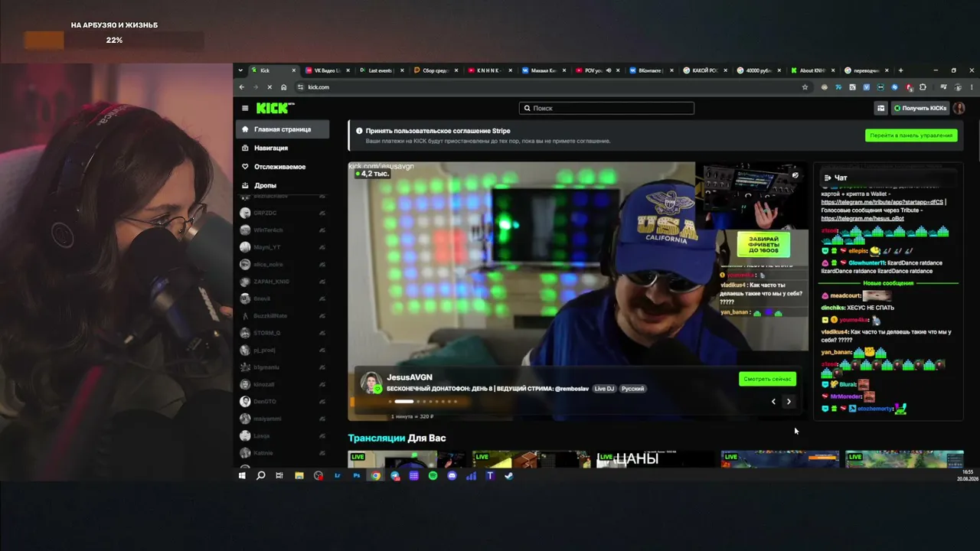
Task: Switch to the ВКонтакте browser tab
Action: tap(653, 70)
